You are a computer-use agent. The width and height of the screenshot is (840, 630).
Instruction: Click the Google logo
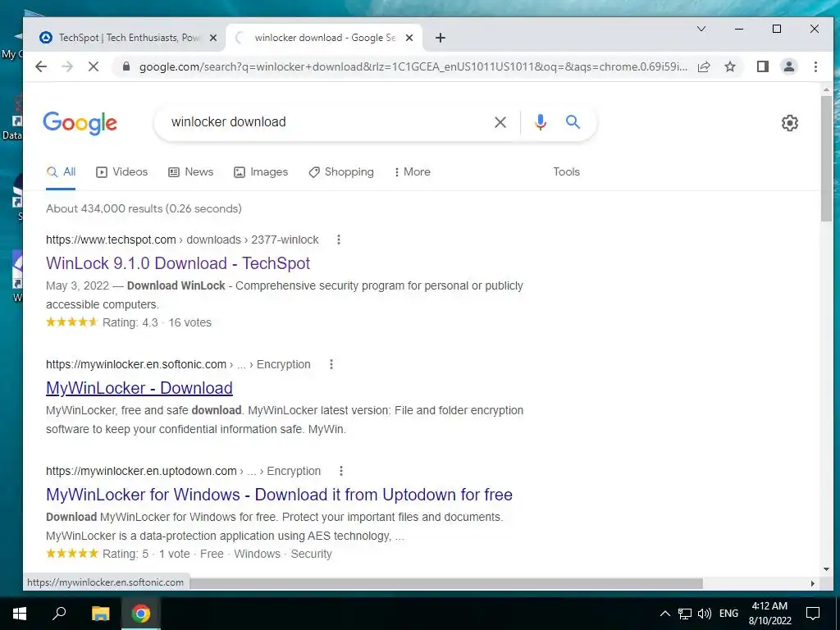click(80, 123)
